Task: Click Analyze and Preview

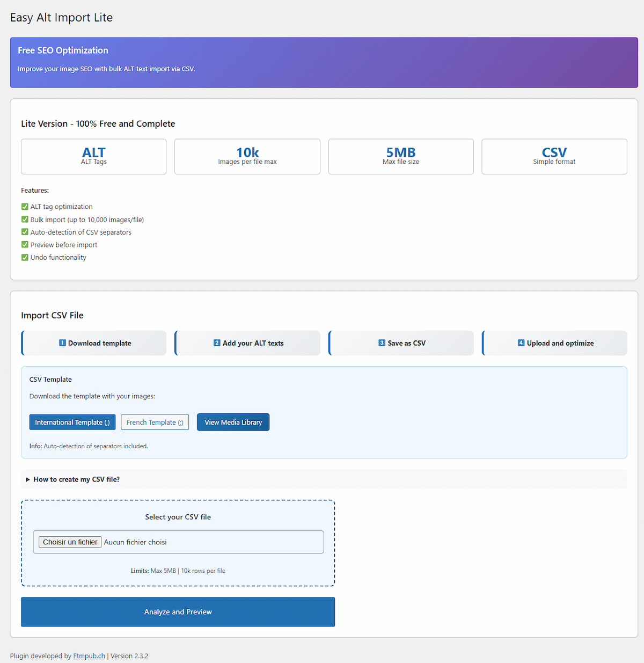Action: [x=178, y=612]
